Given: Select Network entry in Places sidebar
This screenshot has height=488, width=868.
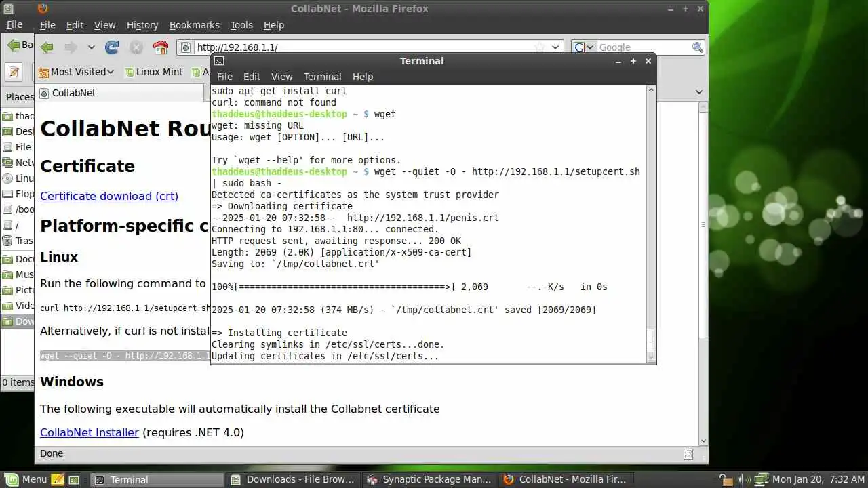Looking at the screenshot, I should tap(19, 163).
